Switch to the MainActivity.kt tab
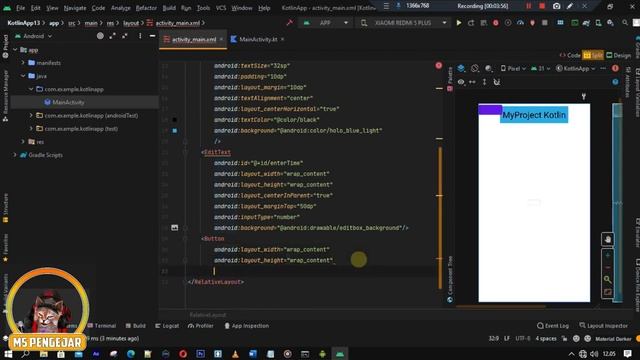 tap(258, 39)
